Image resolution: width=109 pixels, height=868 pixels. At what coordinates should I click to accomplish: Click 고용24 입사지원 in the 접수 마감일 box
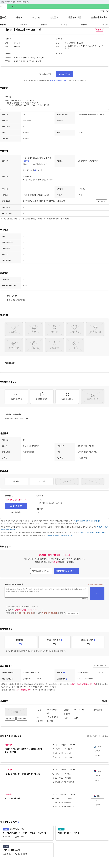16,506
